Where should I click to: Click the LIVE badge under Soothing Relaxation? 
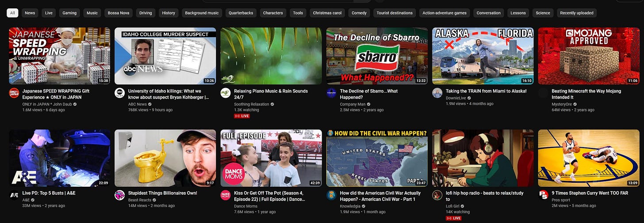tap(242, 116)
